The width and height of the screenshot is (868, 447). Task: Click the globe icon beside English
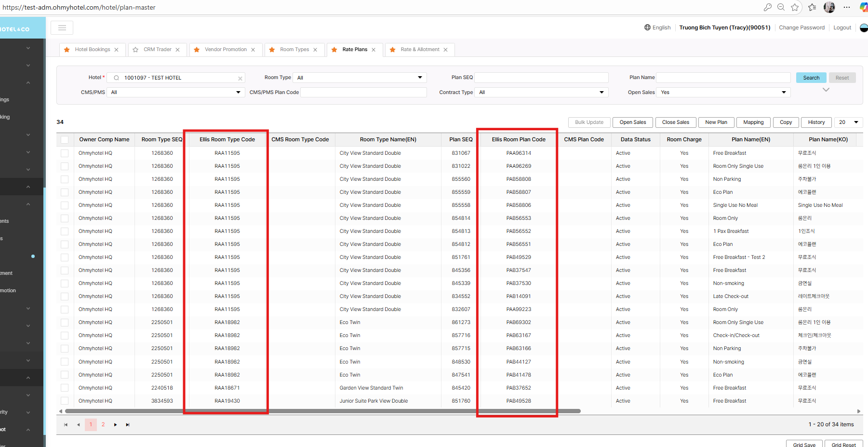tap(647, 27)
